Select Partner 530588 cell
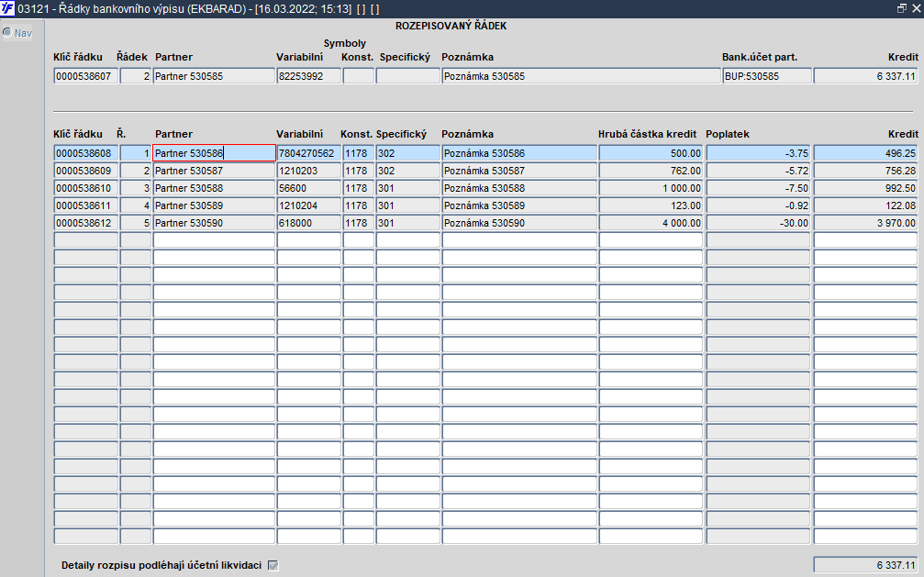The width and height of the screenshot is (924, 577). pos(214,188)
